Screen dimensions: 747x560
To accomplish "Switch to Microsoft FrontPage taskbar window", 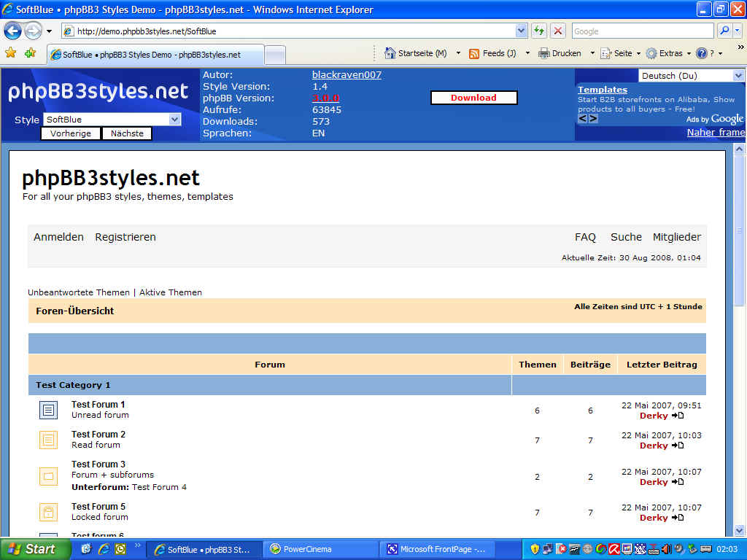I will click(x=438, y=549).
